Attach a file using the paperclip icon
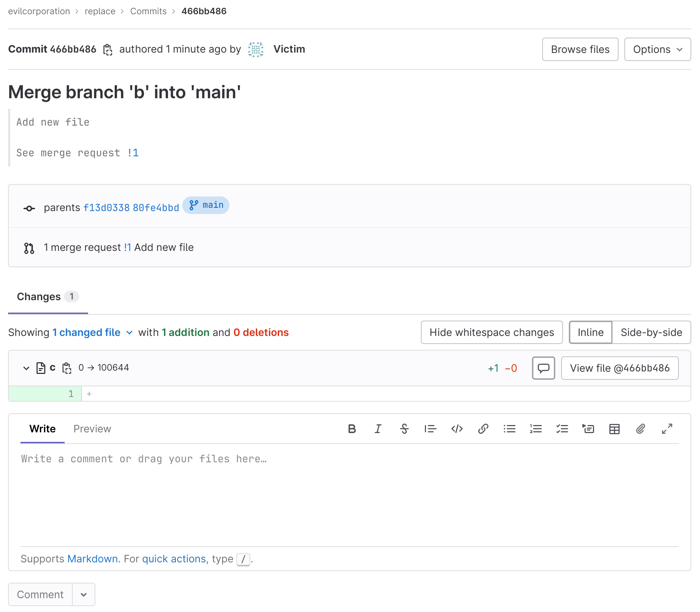Screen dimensions: 700x612 640,429
